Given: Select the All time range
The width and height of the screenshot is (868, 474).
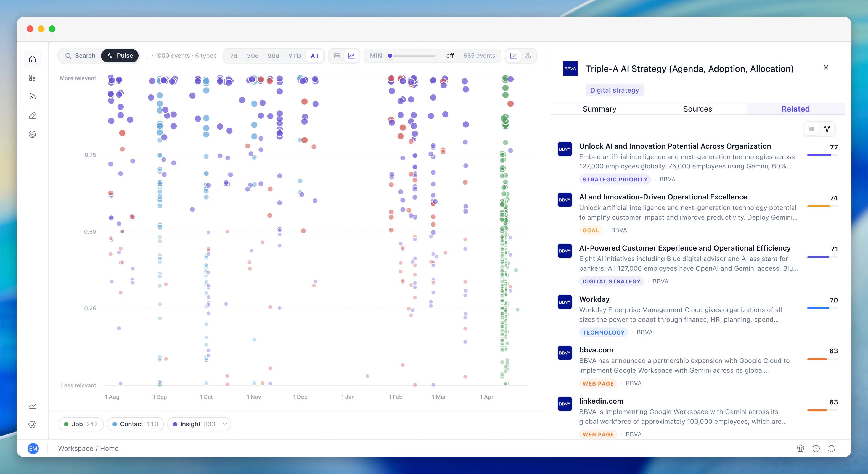Looking at the screenshot, I should (314, 56).
